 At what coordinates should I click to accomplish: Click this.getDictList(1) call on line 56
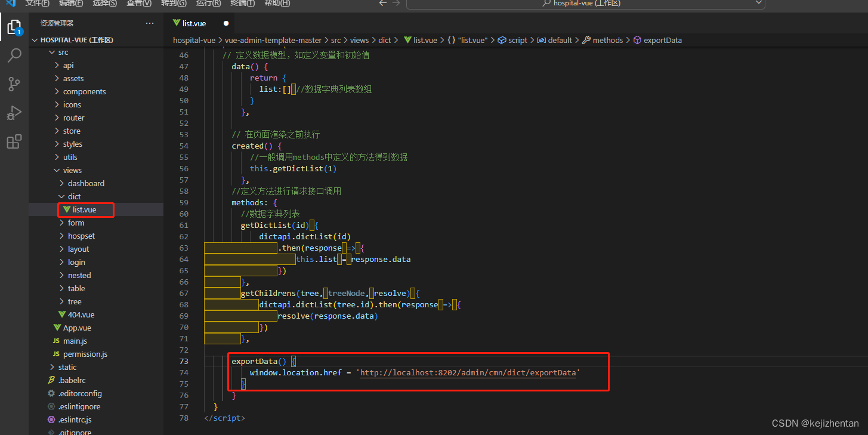click(x=293, y=169)
